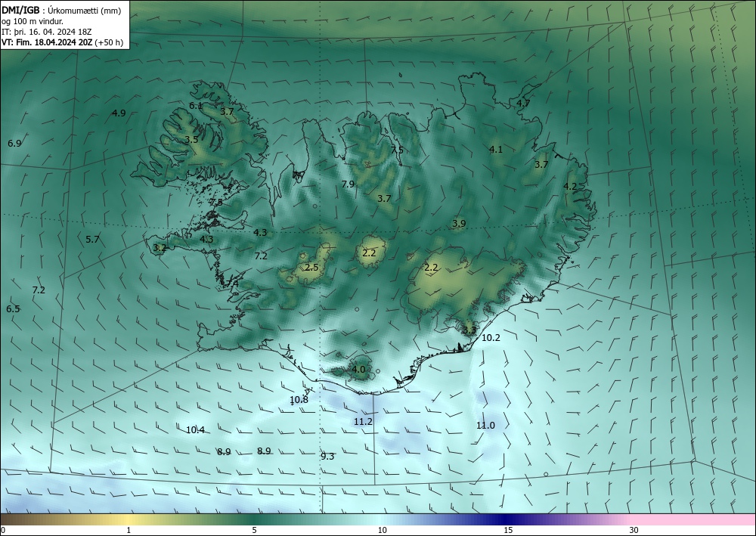Click the 4.7 value in the northeast

point(523,103)
